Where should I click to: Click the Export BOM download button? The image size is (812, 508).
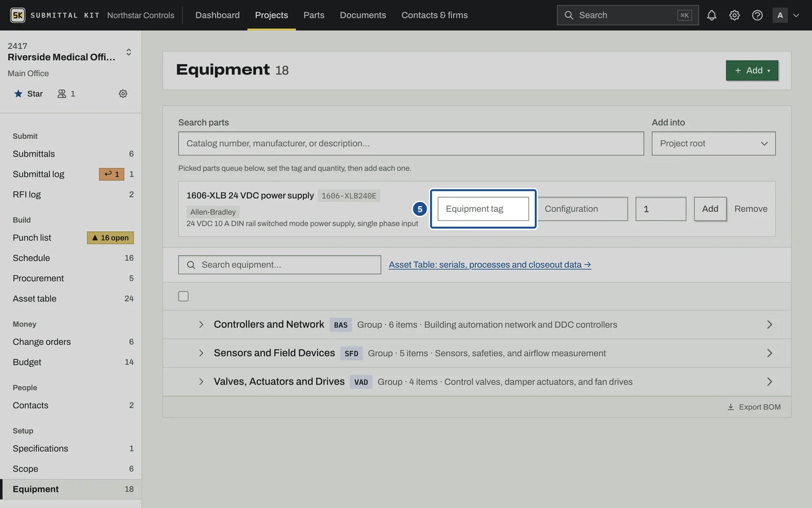pos(754,407)
